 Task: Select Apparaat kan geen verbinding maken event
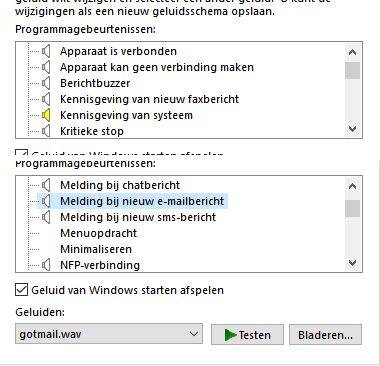pyautogui.click(x=157, y=67)
